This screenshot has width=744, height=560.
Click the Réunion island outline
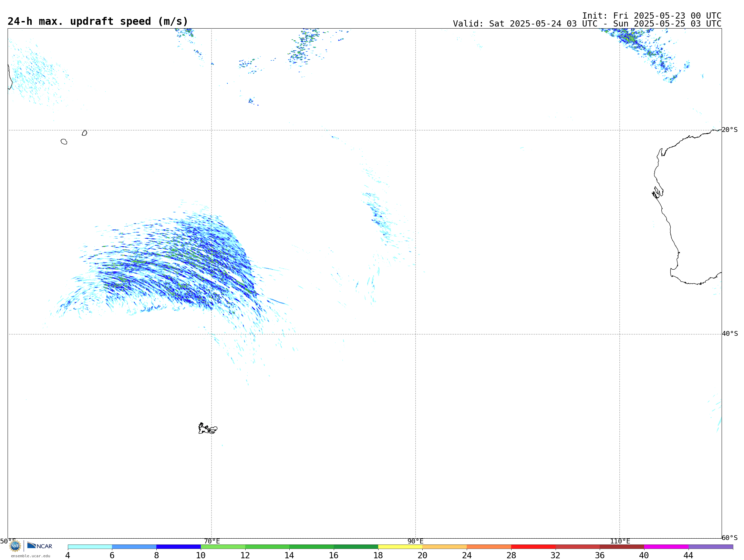64,142
